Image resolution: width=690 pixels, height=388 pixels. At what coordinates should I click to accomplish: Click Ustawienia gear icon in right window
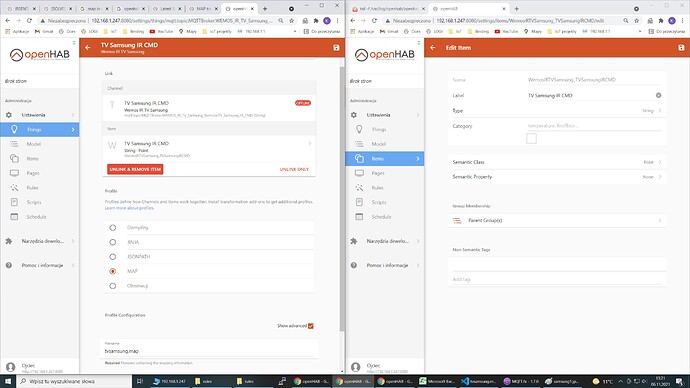(x=354, y=115)
